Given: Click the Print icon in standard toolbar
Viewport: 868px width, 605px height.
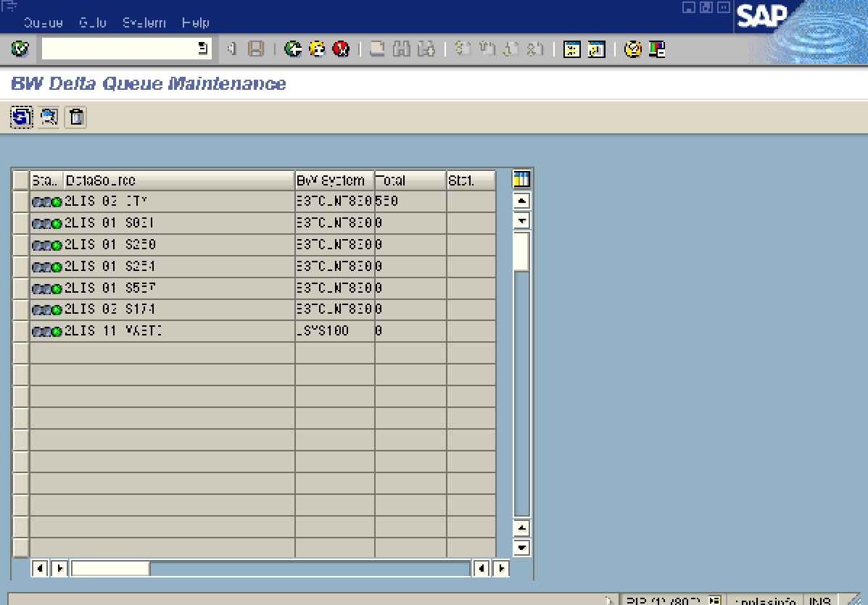Looking at the screenshot, I should (x=377, y=49).
